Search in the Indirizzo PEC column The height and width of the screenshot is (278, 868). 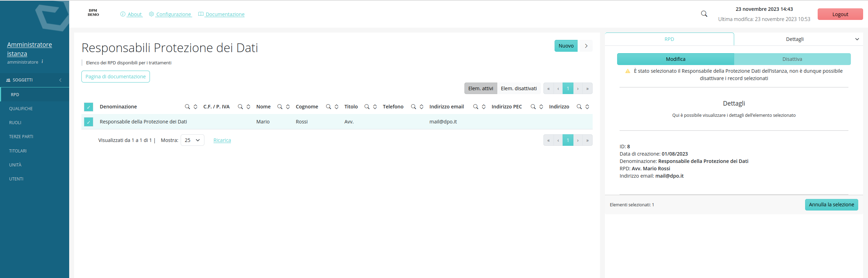pyautogui.click(x=533, y=107)
